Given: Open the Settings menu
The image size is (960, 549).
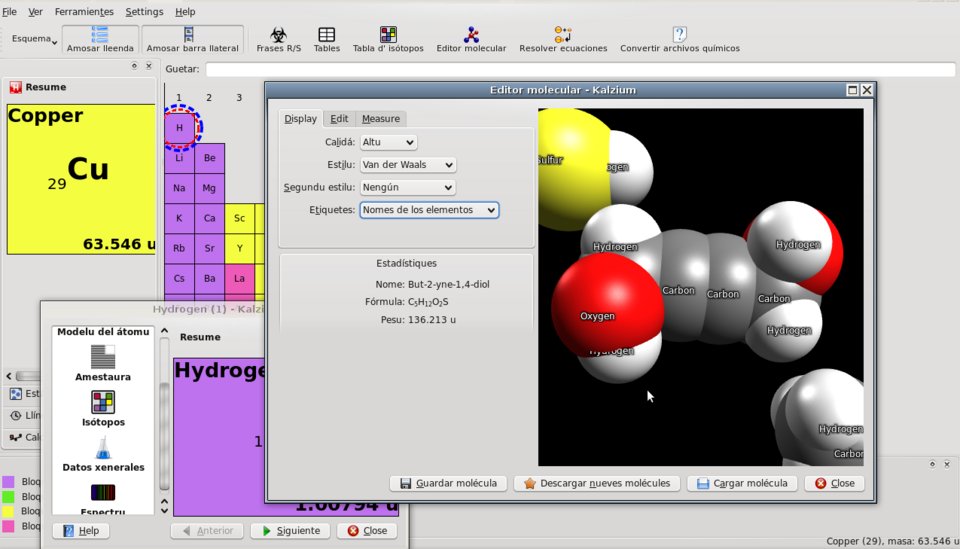Looking at the screenshot, I should coord(144,12).
